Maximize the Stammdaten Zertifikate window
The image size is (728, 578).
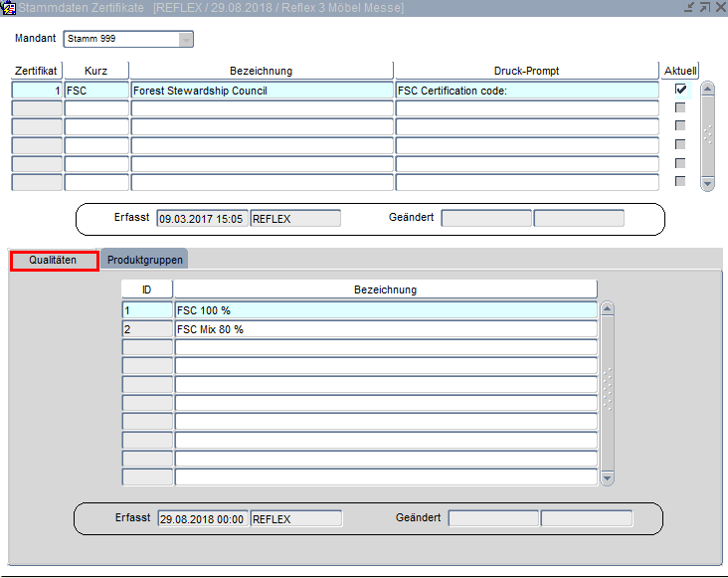click(704, 8)
